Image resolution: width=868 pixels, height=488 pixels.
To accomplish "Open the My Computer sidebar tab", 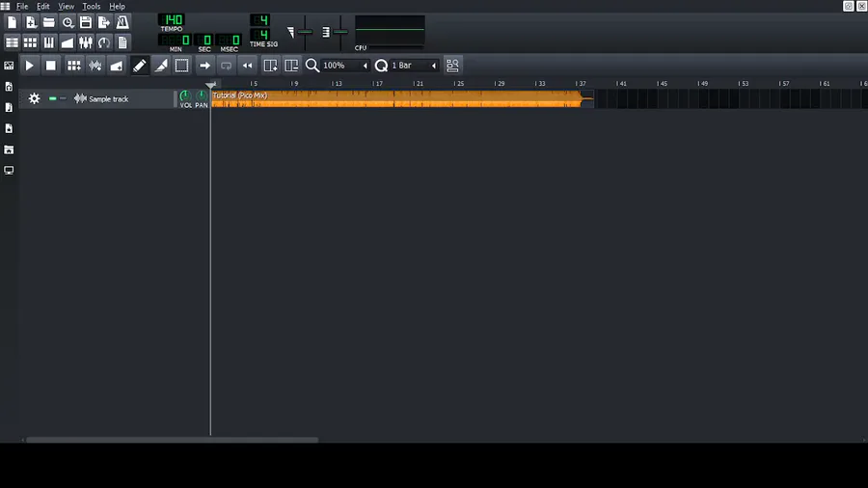I will (x=9, y=171).
